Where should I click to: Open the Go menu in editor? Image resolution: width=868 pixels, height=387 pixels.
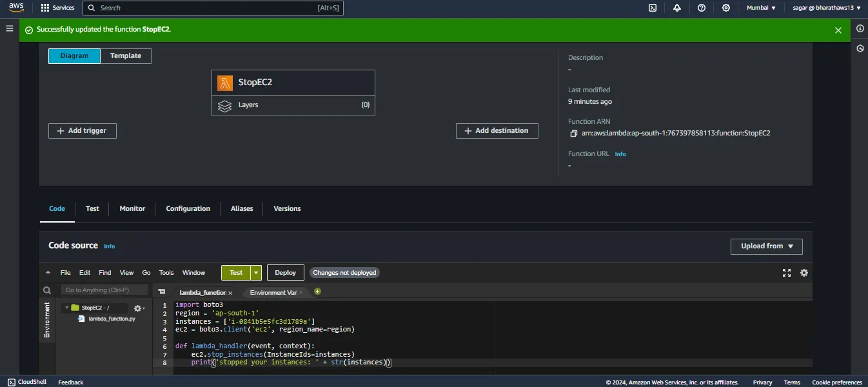(146, 273)
